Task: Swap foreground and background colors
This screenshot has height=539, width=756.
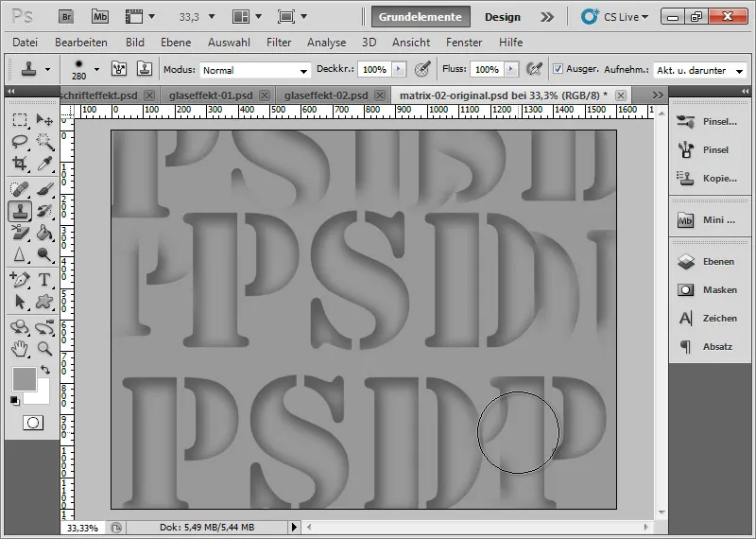Action: tap(45, 370)
